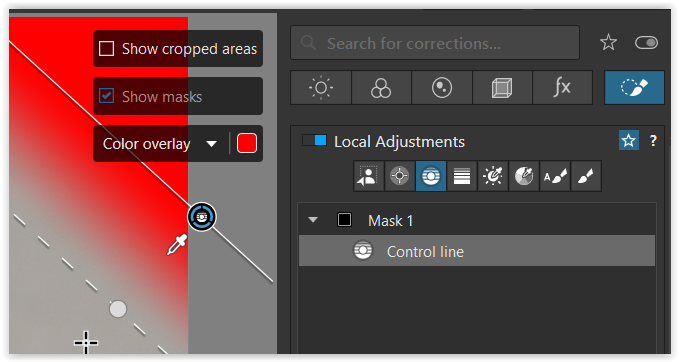Select the Graduated Filter tool
This screenshot has width=679, height=362.
pyautogui.click(x=462, y=176)
